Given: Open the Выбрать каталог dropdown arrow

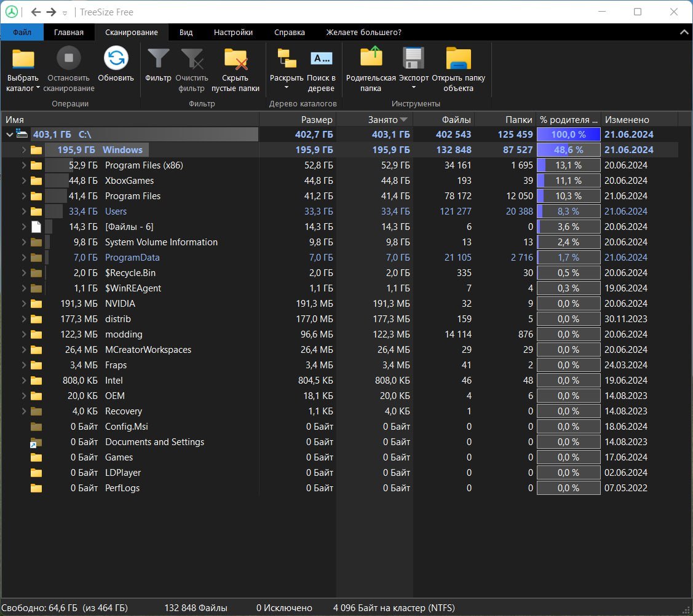Looking at the screenshot, I should click(38, 87).
